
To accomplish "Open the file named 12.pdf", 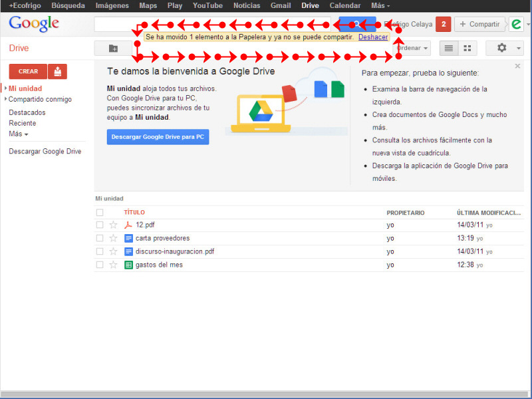I will (x=145, y=225).
